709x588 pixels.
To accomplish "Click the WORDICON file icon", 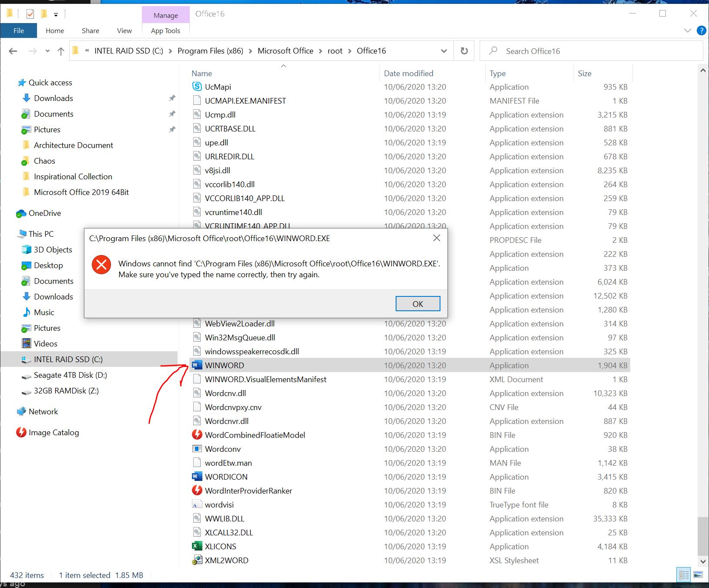I will click(197, 477).
